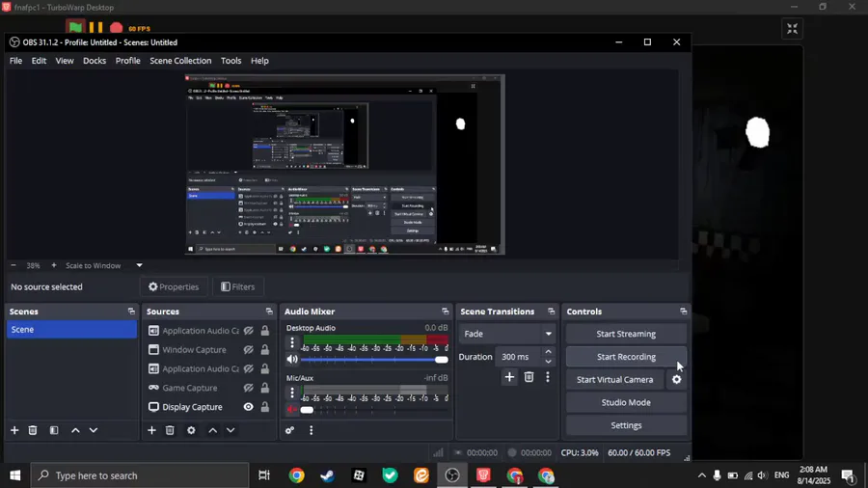
Task: Toggle lock on Game Capture source
Action: click(265, 388)
